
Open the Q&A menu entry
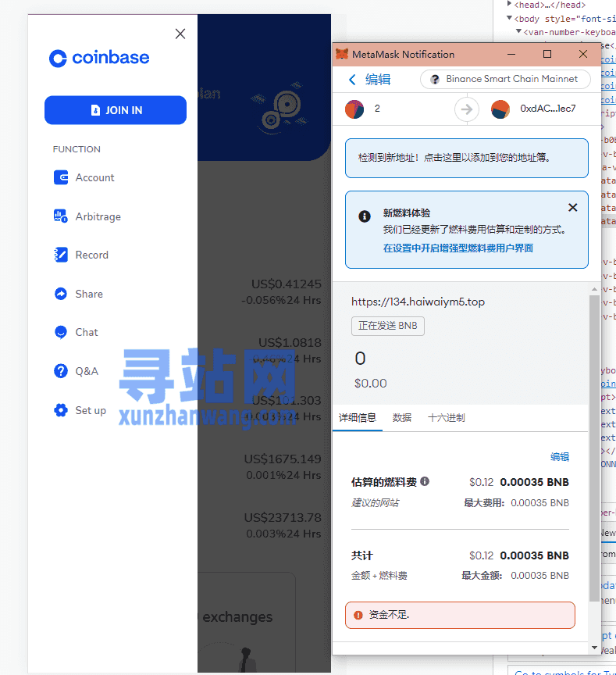coord(87,371)
